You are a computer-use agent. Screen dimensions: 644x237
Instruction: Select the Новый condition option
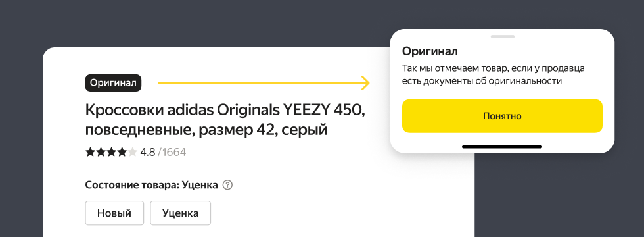114,213
